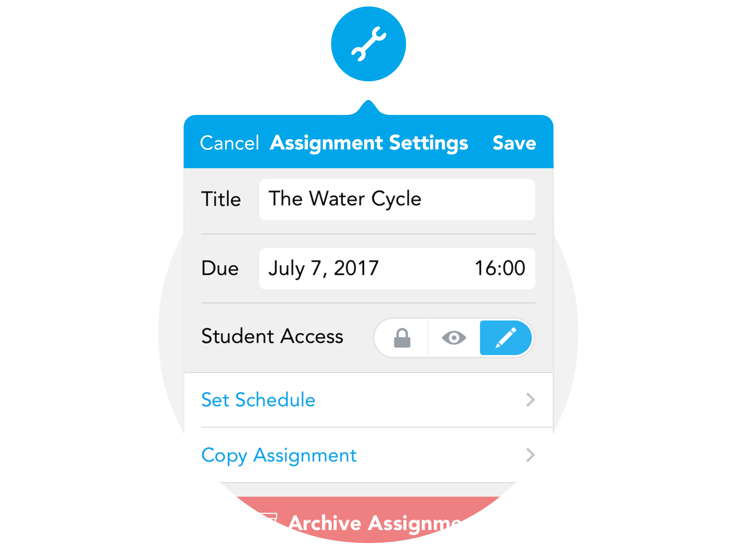Change the 16:00 due time

[500, 269]
